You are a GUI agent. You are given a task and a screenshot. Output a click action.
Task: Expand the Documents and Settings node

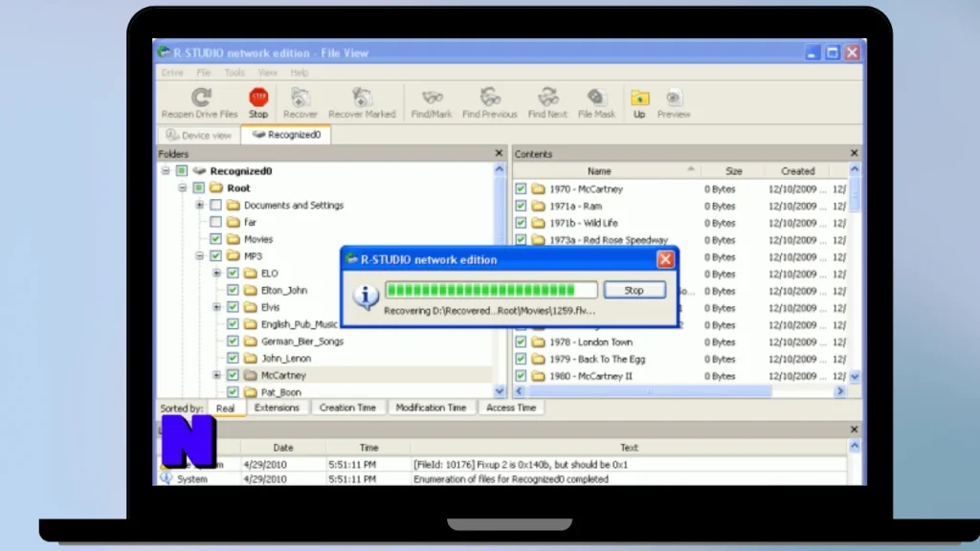[199, 205]
